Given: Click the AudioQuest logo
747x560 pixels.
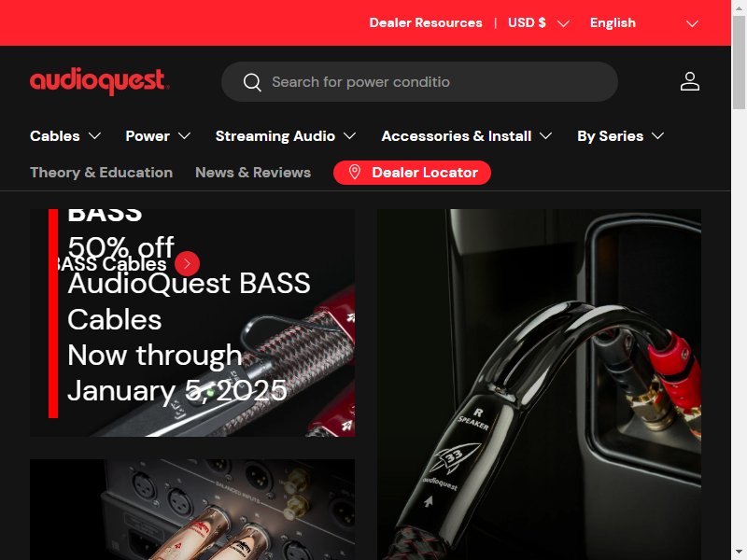Looking at the screenshot, I should point(99,81).
